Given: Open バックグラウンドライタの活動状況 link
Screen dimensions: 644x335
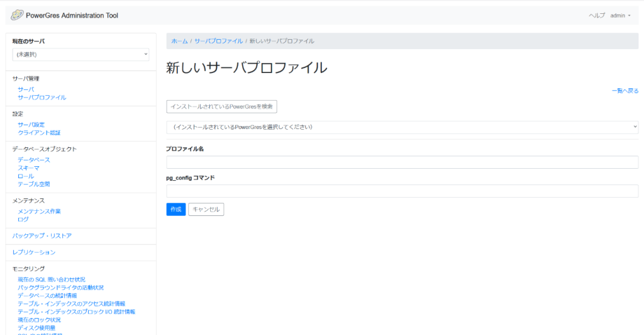Looking at the screenshot, I should tap(61, 287).
